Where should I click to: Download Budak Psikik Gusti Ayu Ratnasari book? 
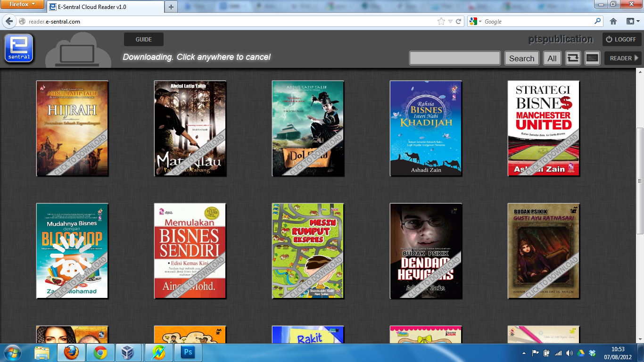click(x=544, y=251)
